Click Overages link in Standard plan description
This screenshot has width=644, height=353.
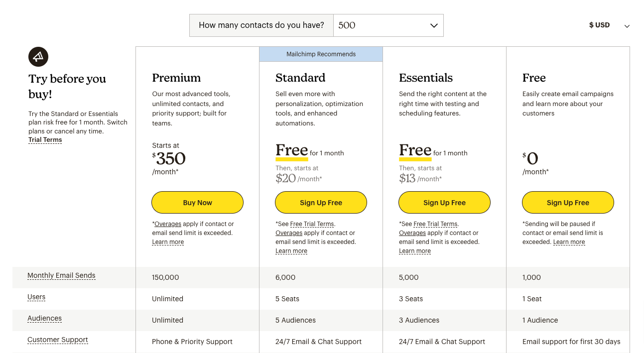(x=289, y=233)
